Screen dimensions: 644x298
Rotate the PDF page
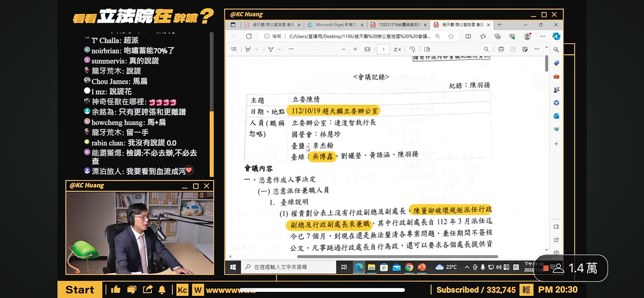[412, 49]
